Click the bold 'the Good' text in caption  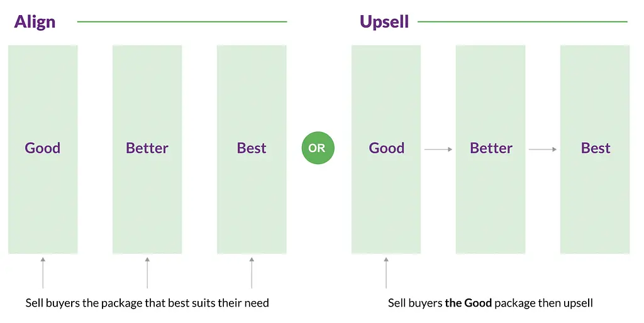(468, 304)
